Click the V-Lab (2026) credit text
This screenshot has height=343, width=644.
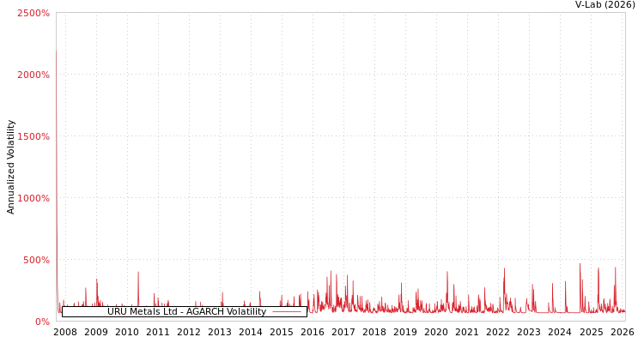point(605,5)
